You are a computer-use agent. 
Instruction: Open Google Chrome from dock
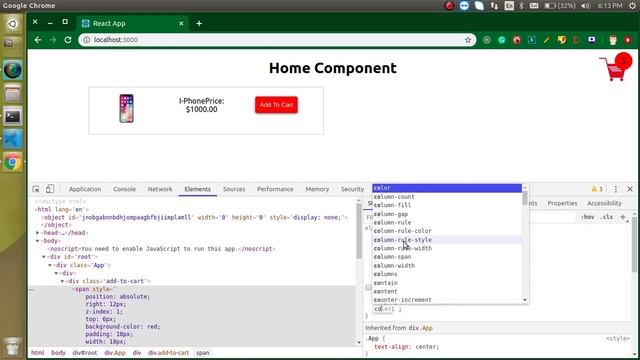(13, 162)
